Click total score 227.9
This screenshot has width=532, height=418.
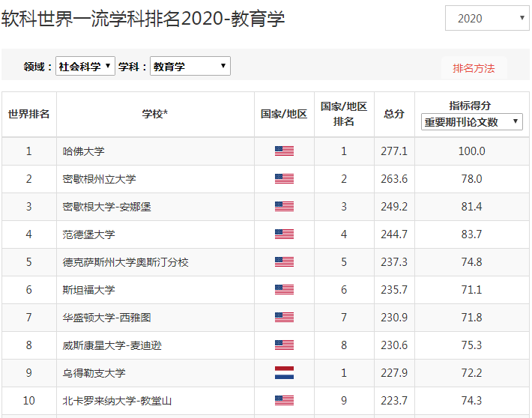(x=394, y=372)
